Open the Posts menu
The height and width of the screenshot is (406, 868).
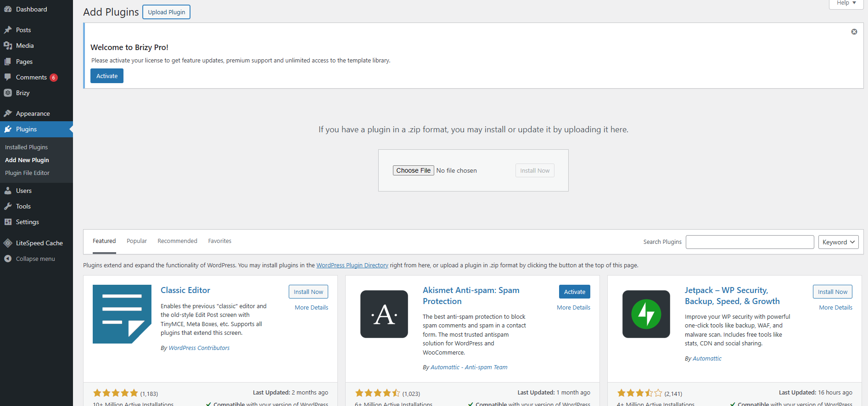coord(36,30)
